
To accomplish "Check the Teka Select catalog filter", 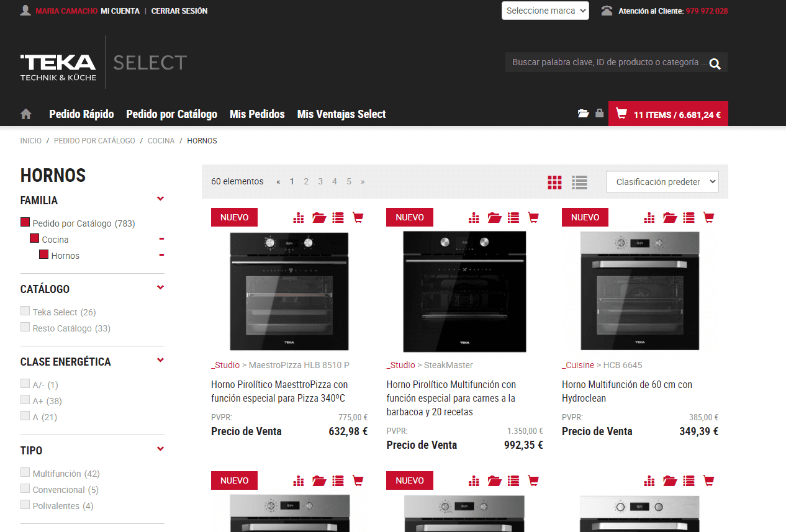I will (25, 311).
